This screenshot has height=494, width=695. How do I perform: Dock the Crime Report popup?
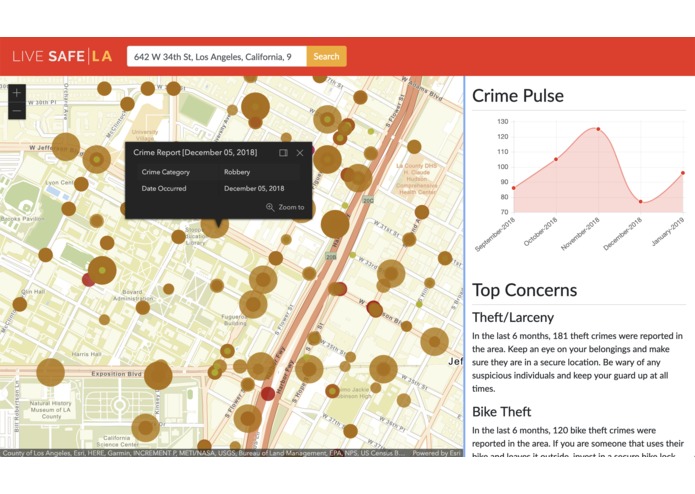(283, 153)
